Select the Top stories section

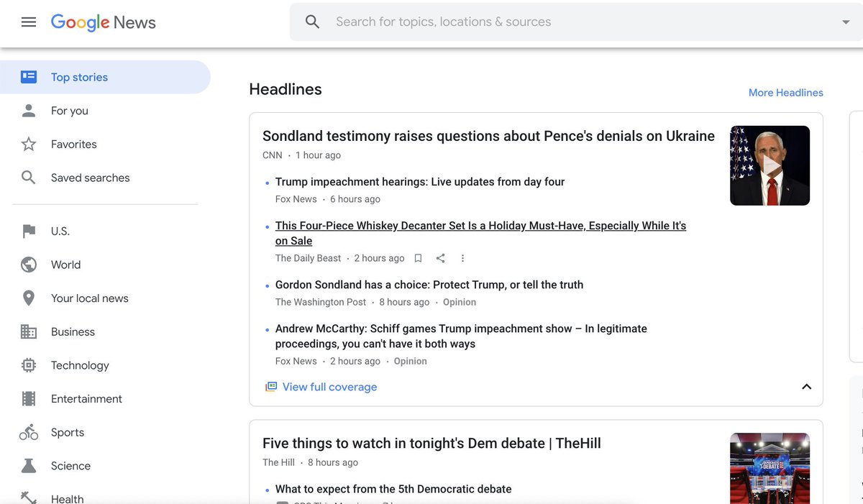pyautogui.click(x=105, y=77)
